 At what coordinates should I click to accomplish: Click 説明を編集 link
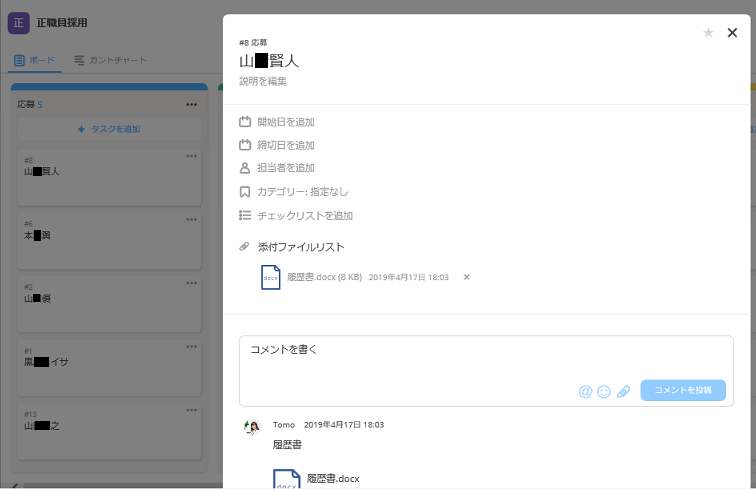click(263, 82)
